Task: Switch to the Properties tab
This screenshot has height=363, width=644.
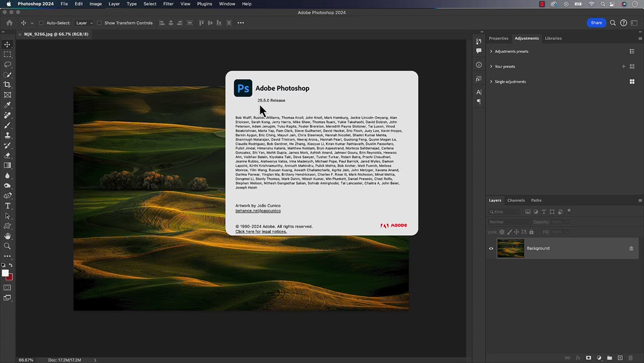Action: pyautogui.click(x=499, y=38)
